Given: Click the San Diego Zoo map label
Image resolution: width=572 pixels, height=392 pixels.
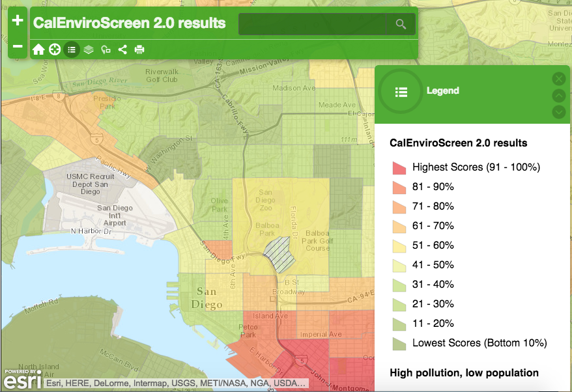Looking at the screenshot, I should [x=265, y=200].
